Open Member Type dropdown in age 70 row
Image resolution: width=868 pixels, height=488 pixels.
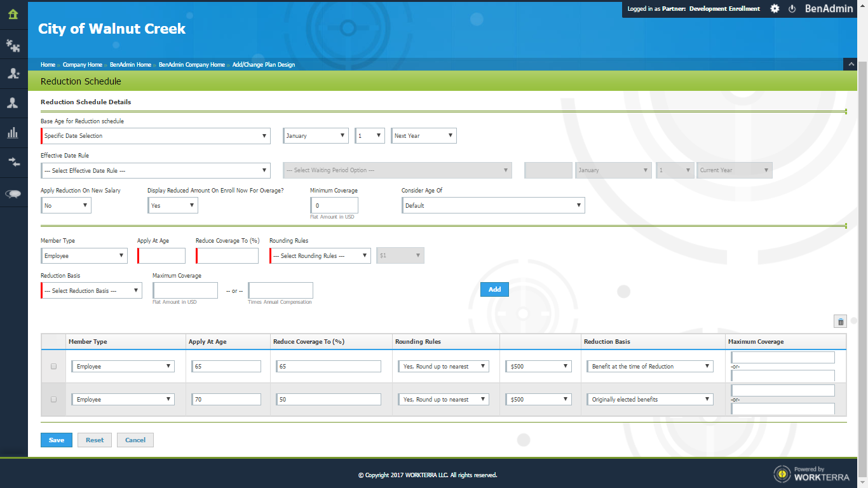click(123, 400)
